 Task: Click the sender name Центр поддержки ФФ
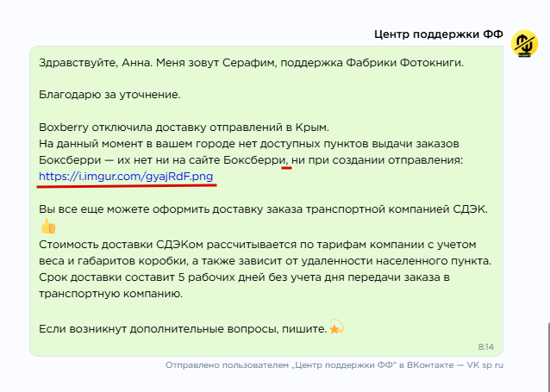tap(439, 34)
